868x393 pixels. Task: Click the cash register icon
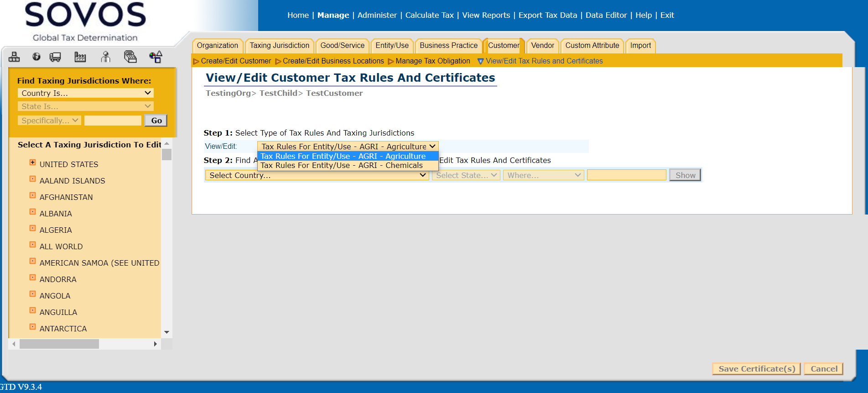[130, 57]
